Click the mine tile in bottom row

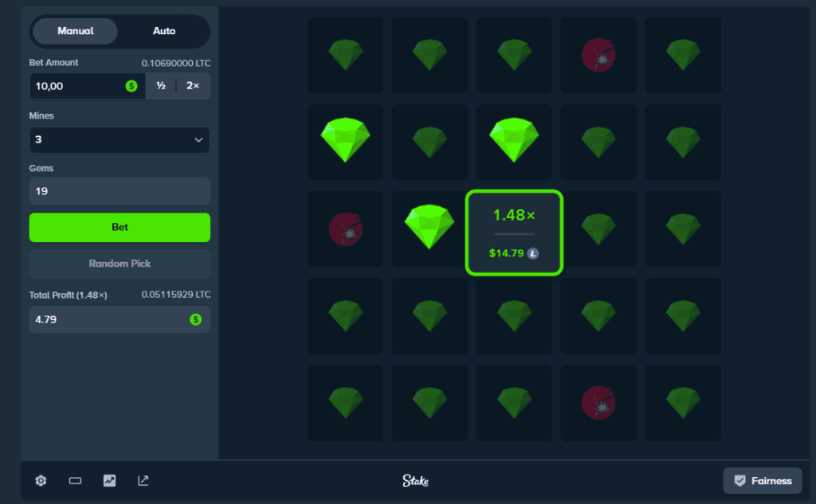coord(598,403)
